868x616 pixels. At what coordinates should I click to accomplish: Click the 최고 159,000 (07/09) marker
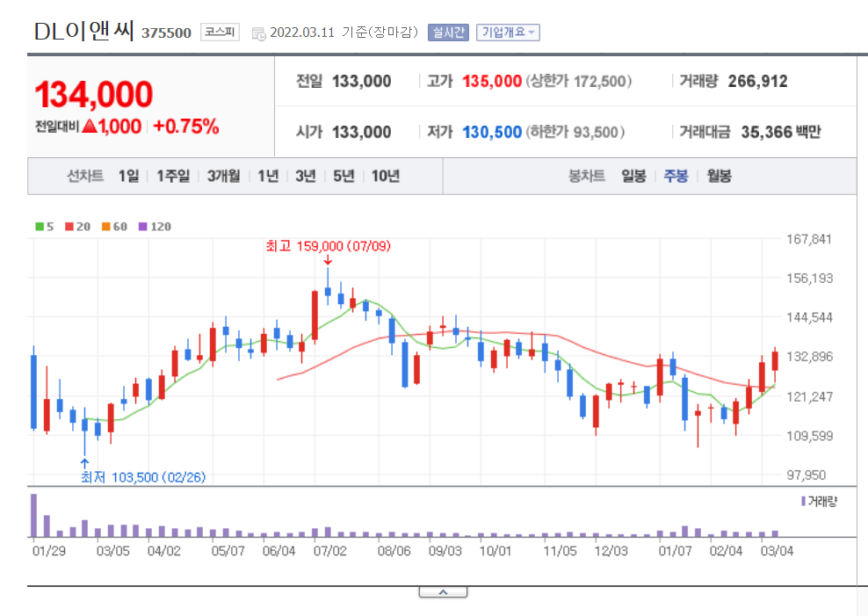click(x=328, y=246)
